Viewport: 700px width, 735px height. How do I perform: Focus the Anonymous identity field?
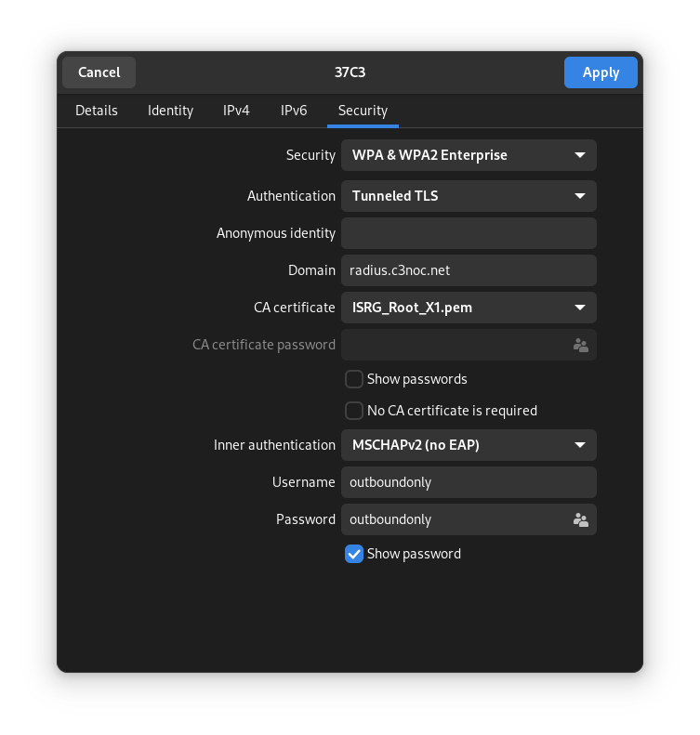tap(469, 233)
